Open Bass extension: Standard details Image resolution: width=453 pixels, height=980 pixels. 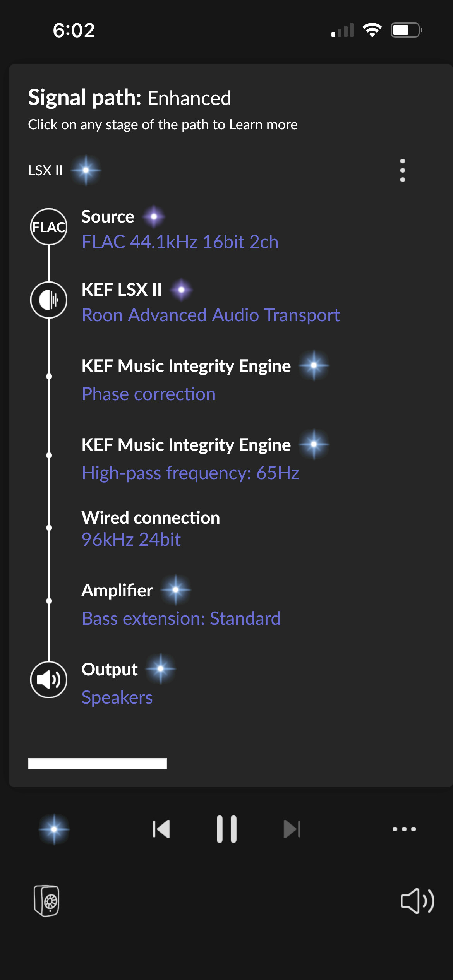point(181,618)
